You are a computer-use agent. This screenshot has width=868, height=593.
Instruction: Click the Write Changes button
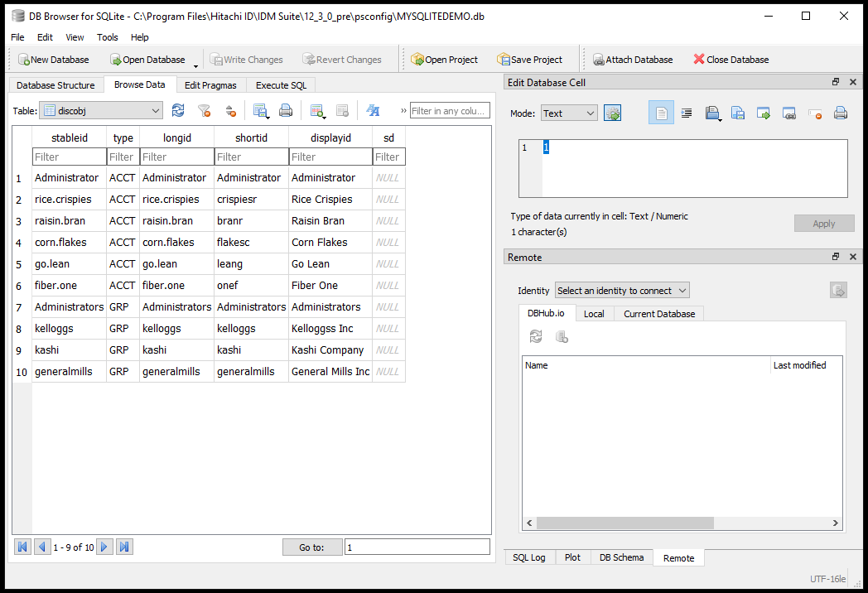(246, 60)
